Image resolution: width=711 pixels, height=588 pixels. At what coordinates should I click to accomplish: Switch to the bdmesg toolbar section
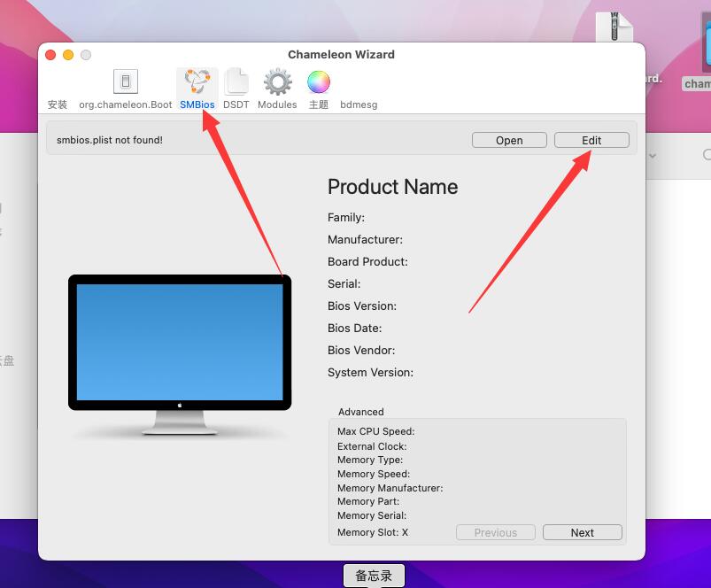tap(359, 104)
